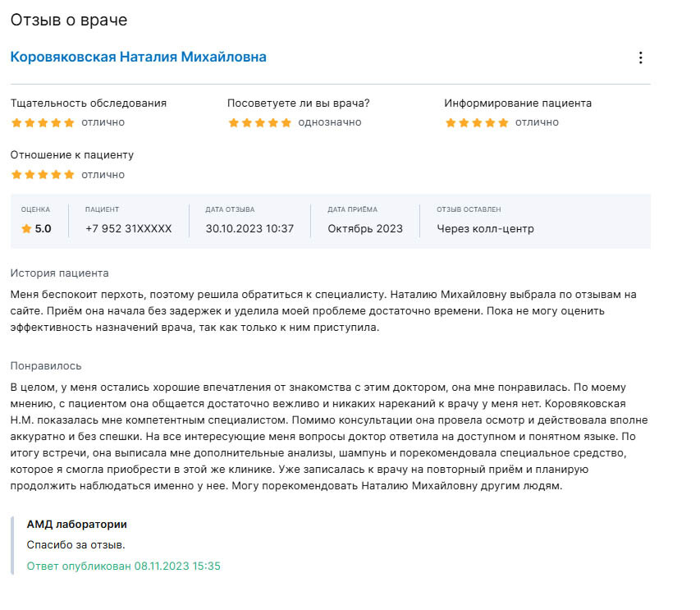Click the first star under "Отношение к пациенту"
Viewport: 700px width, 610px height.
tap(16, 174)
